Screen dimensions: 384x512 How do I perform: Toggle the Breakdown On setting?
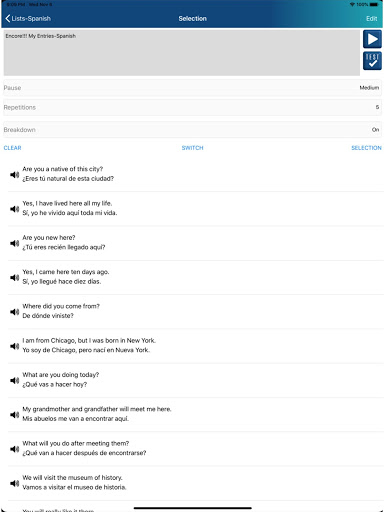click(192, 130)
